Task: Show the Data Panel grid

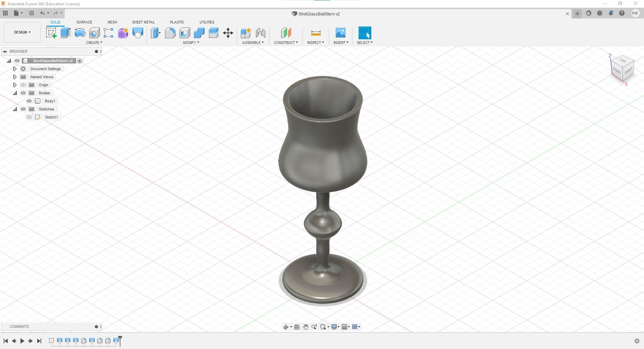Action: click(x=5, y=13)
